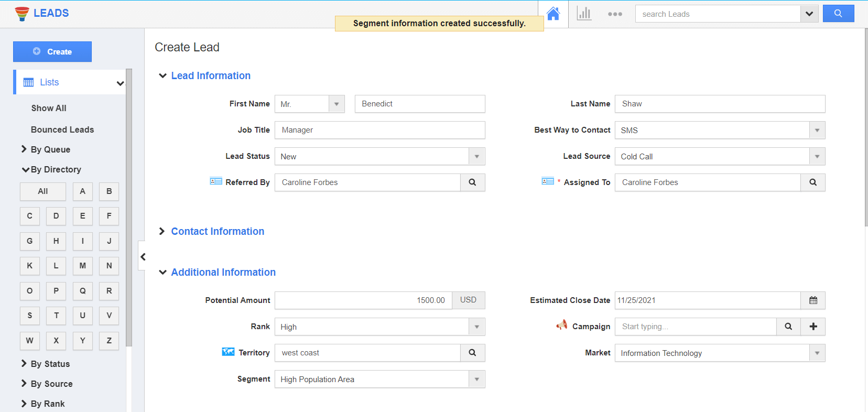868x412 pixels.
Task: Open the reports bar chart icon
Action: [584, 14]
